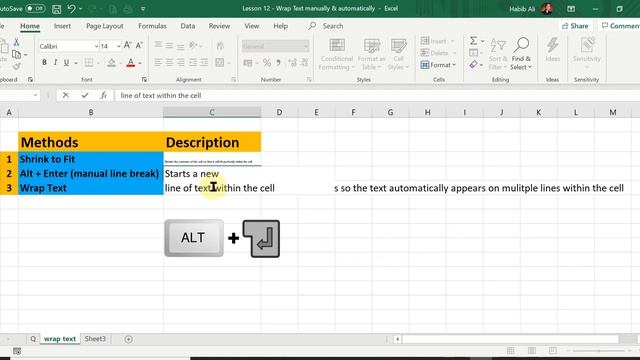The width and height of the screenshot is (640, 360).
Task: Click the Clear eraser icon
Action: (473, 64)
